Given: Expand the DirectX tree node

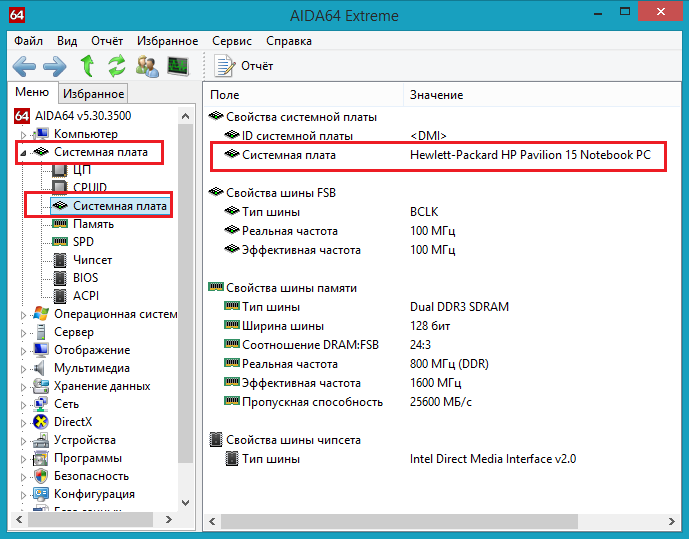Looking at the screenshot, I should point(23,423).
